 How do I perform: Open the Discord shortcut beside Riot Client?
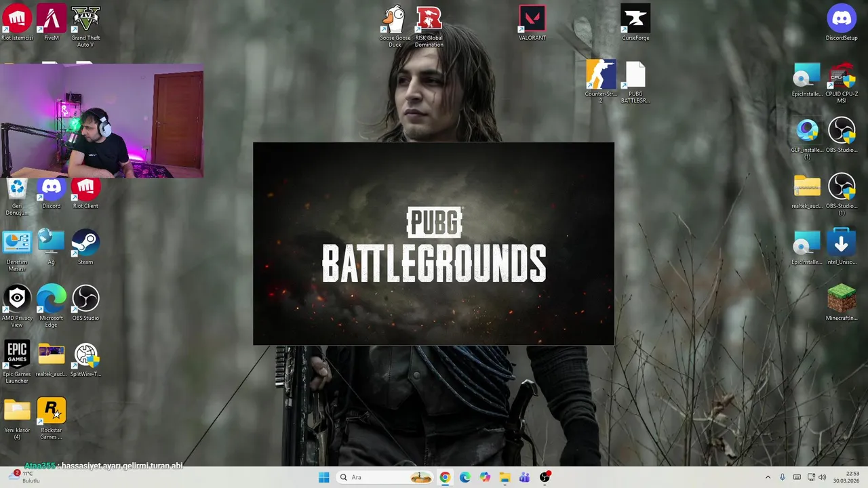[x=52, y=194]
